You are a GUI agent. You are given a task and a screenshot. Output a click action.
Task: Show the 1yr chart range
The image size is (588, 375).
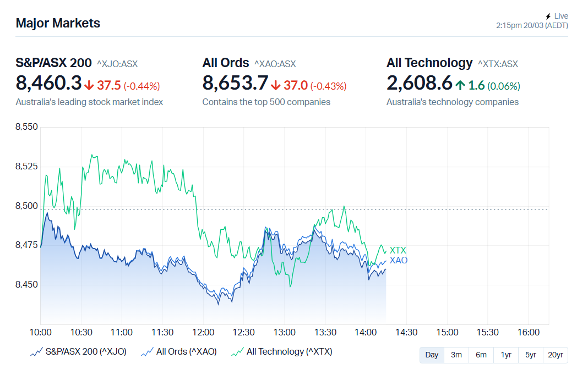pyautogui.click(x=506, y=355)
